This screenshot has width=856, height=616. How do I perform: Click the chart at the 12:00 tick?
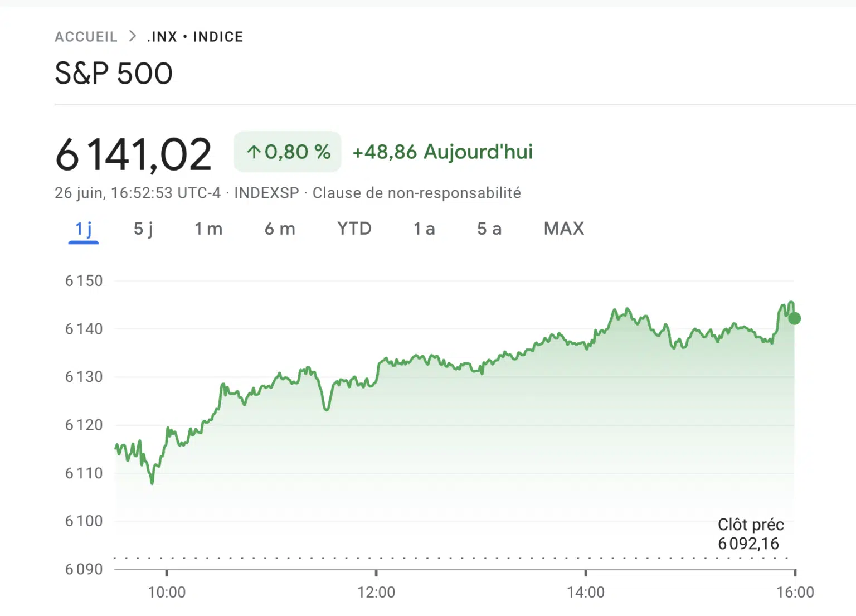tap(376, 573)
